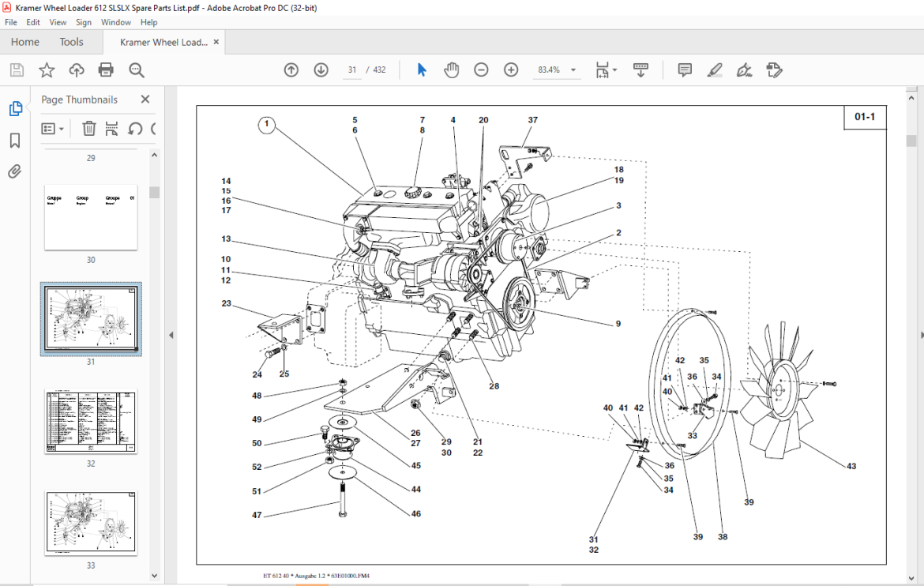Screen dimensions: 924x586
Task: Expand thumbnail options menu dropdown
Action: coord(52,129)
